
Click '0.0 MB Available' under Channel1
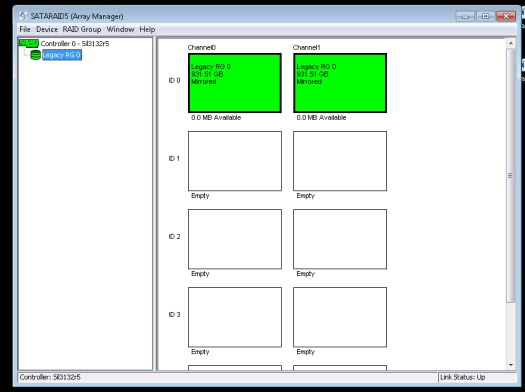tap(321, 117)
